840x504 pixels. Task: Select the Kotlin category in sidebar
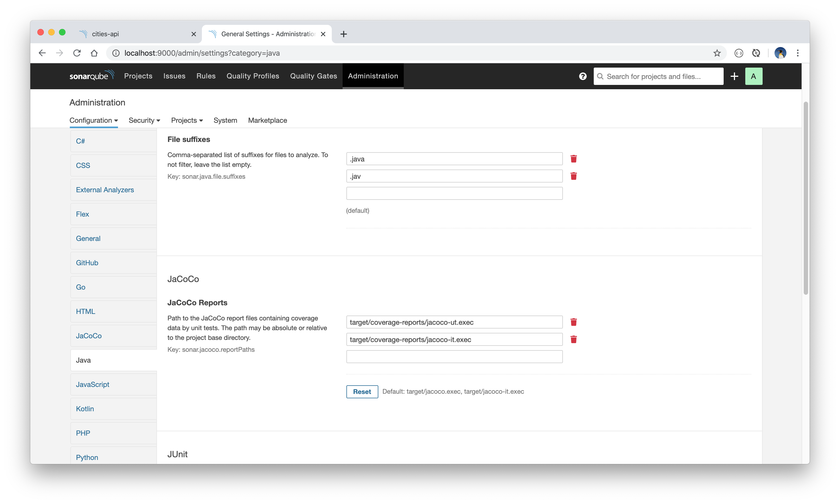click(x=85, y=409)
